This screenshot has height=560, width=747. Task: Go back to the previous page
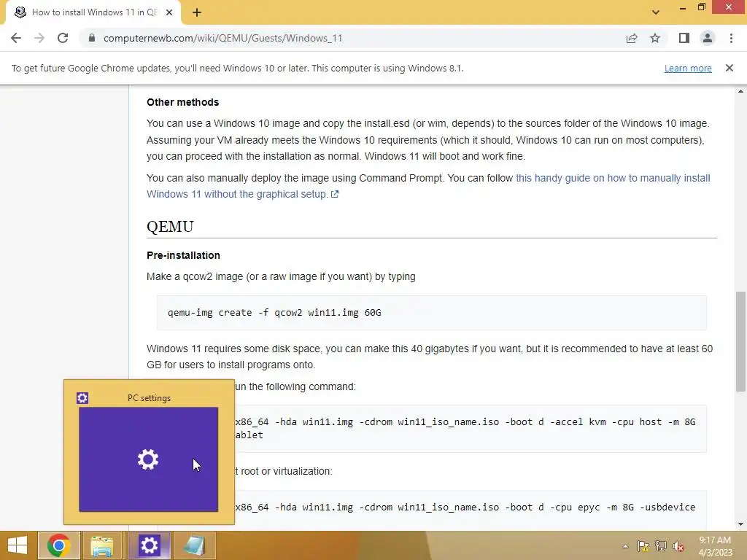(16, 38)
